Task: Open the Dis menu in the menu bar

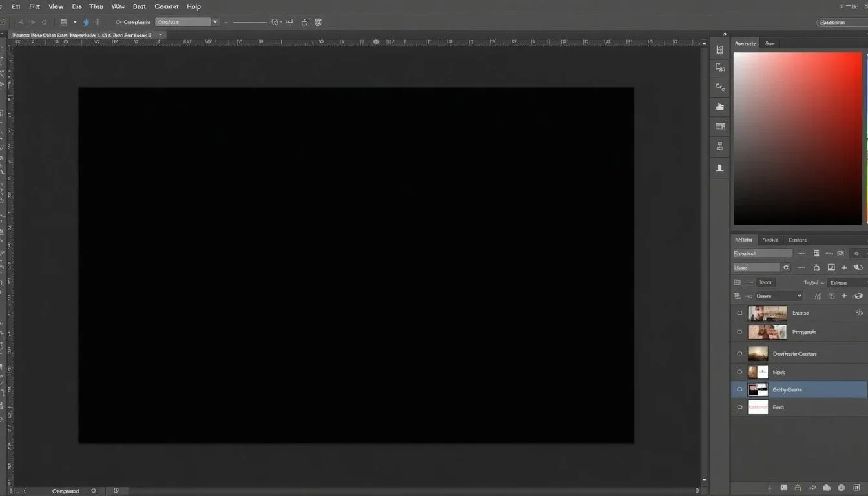Action: 77,6
